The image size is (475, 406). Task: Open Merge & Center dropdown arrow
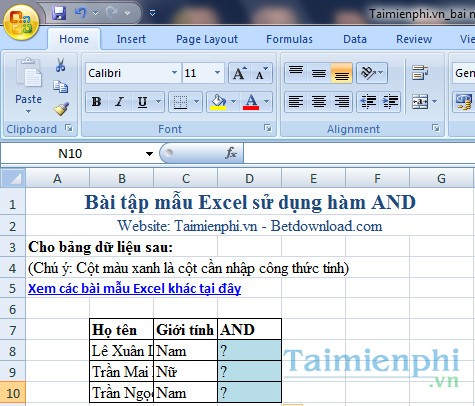pos(434,101)
